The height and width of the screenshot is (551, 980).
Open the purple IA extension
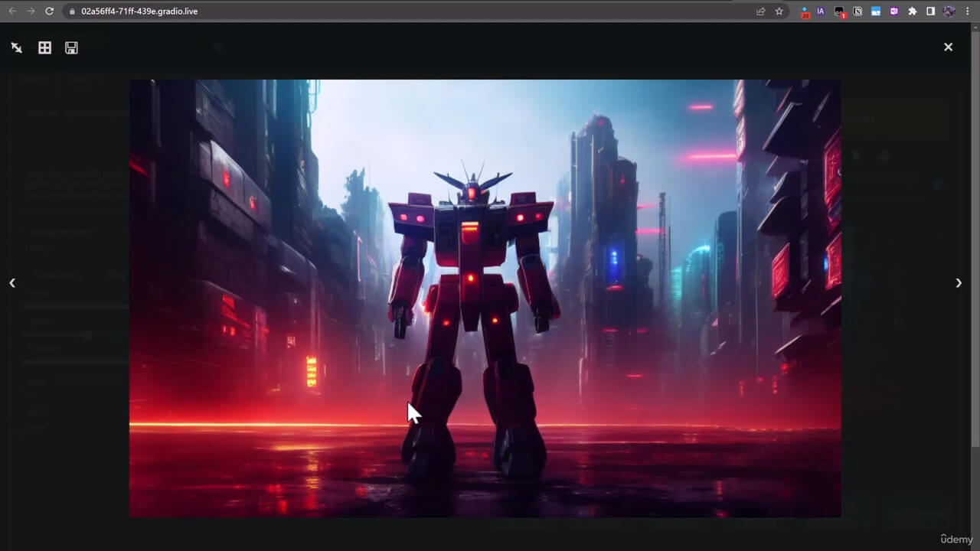pyautogui.click(x=821, y=11)
